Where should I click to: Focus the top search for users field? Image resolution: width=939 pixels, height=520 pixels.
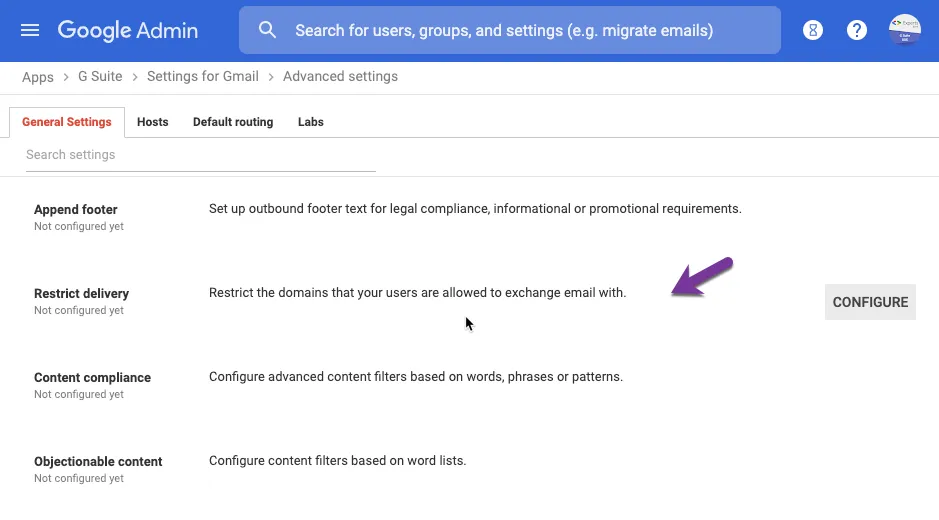[x=510, y=30]
